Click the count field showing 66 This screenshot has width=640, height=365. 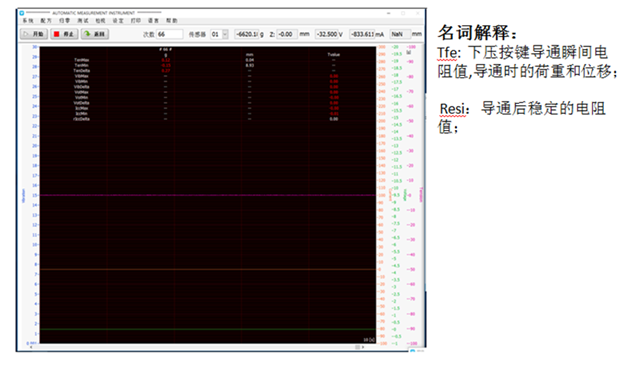[169, 34]
